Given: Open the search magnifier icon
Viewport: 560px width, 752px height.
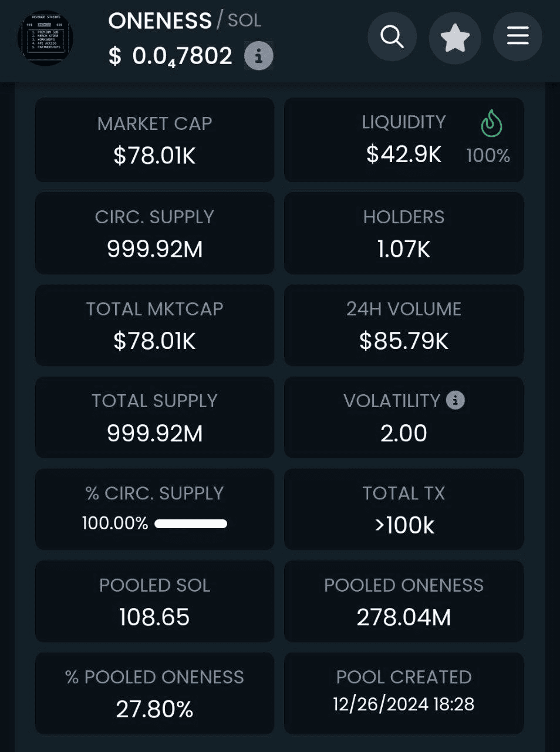Looking at the screenshot, I should point(392,36).
